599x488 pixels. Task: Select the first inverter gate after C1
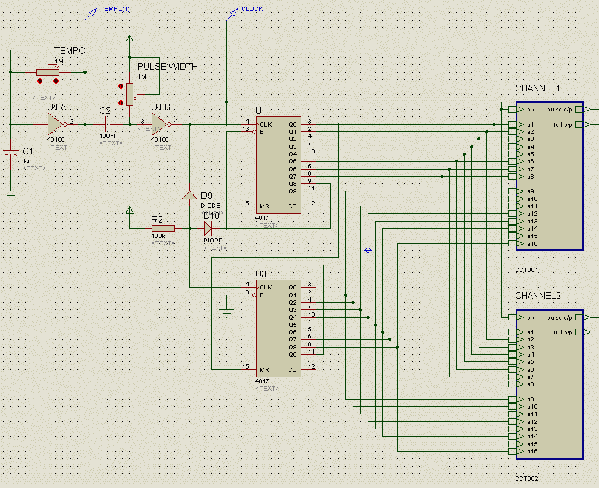[x=56, y=124]
